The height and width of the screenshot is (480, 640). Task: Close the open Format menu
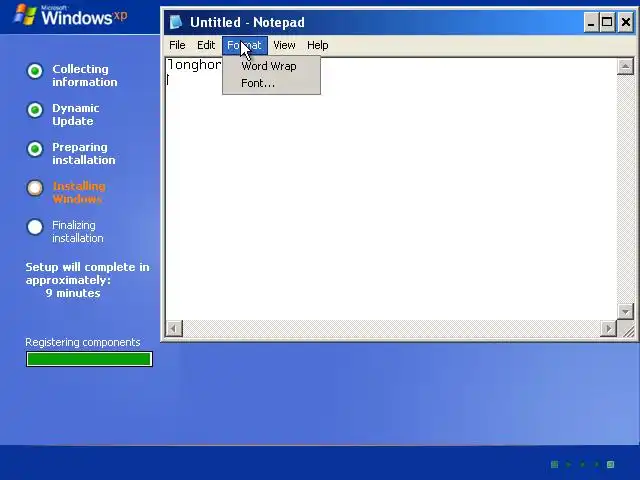pos(245,45)
